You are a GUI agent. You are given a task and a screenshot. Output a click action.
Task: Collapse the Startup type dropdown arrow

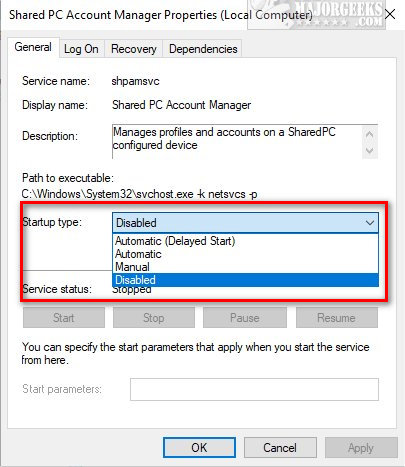point(370,223)
